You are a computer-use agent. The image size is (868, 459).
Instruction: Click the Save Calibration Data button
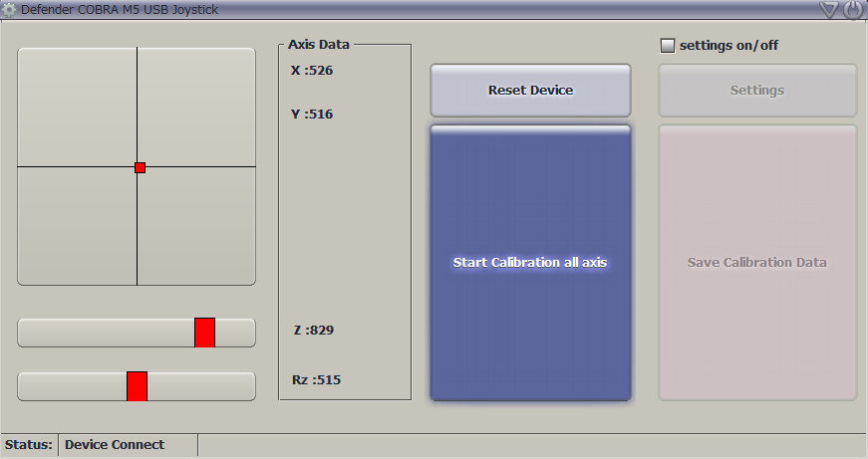pos(757,263)
